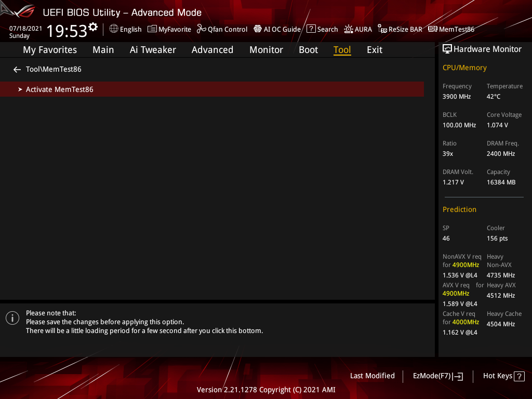Viewport: 532px width, 399px height.
Task: Click the Hardware Monitor panel icon
Action: (x=447, y=48)
